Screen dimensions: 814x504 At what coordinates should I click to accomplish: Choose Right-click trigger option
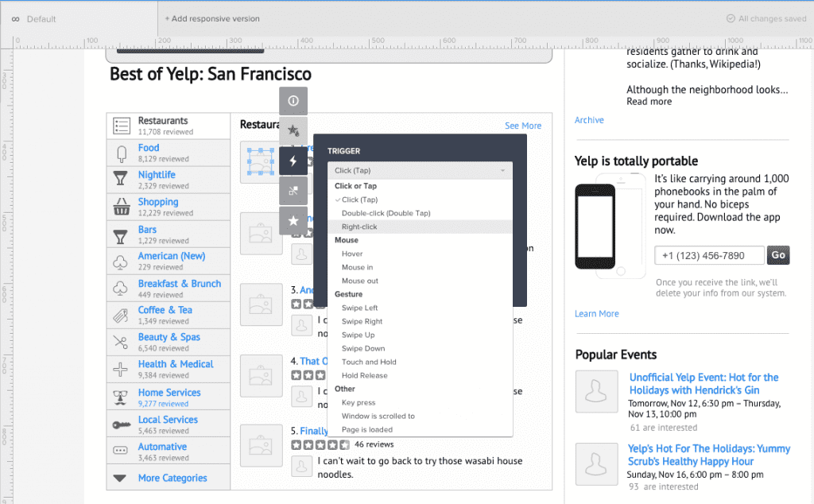[420, 227]
